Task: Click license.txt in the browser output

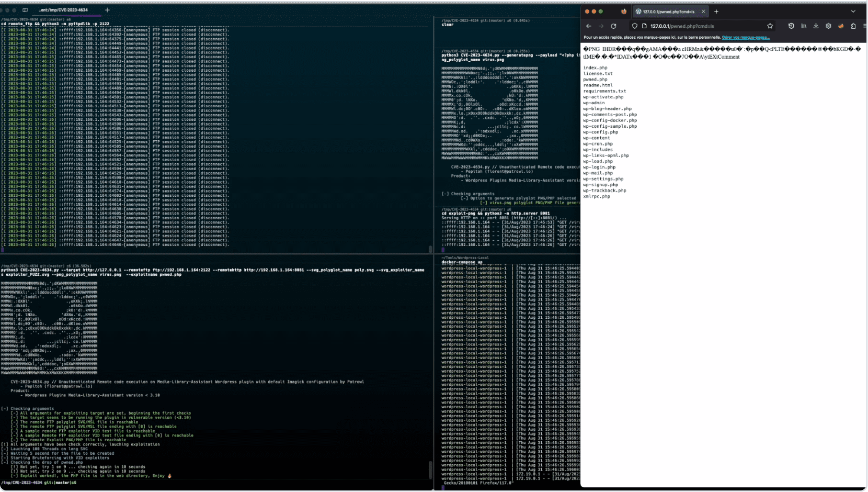Action: click(598, 73)
